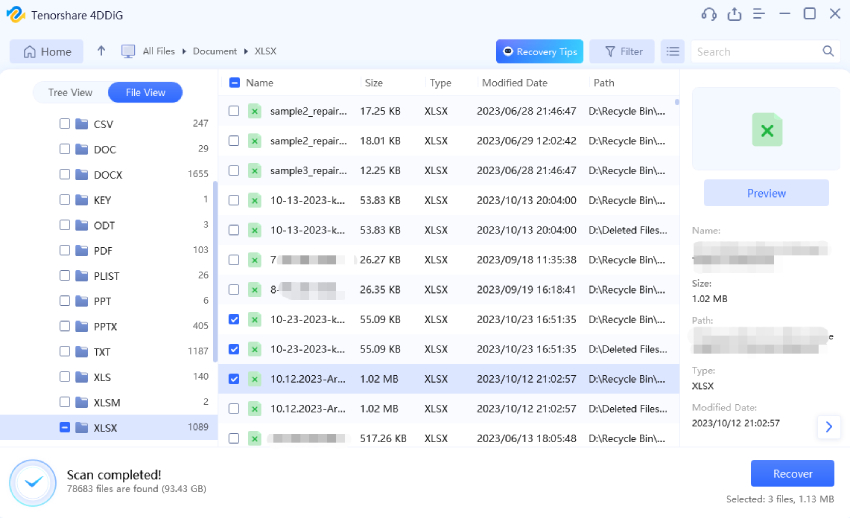Open Recovery Tips

coord(539,51)
